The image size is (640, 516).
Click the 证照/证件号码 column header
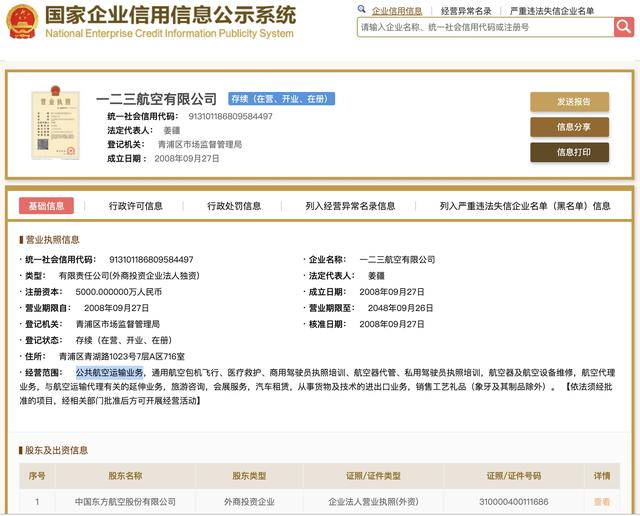513,476
